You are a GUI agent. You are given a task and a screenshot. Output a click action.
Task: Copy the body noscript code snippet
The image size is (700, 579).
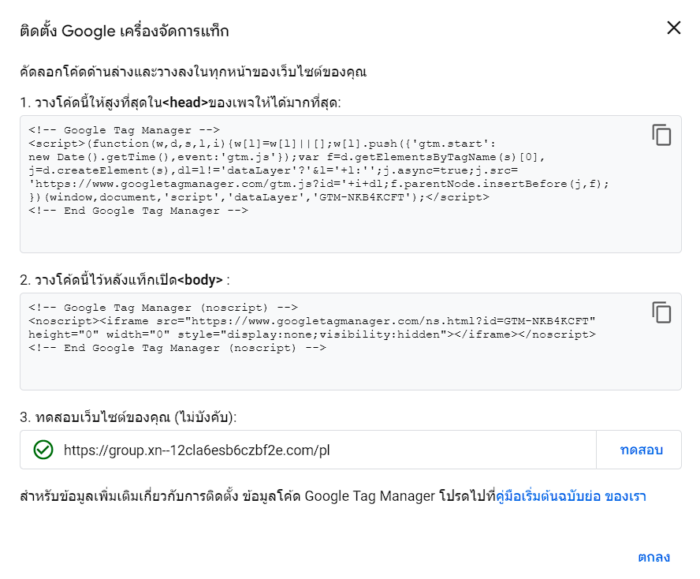(662, 312)
